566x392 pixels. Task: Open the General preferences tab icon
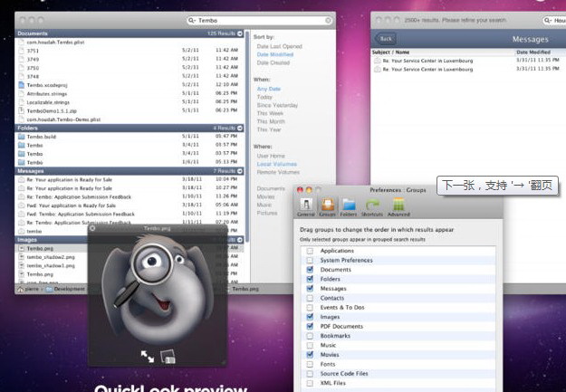click(x=306, y=206)
